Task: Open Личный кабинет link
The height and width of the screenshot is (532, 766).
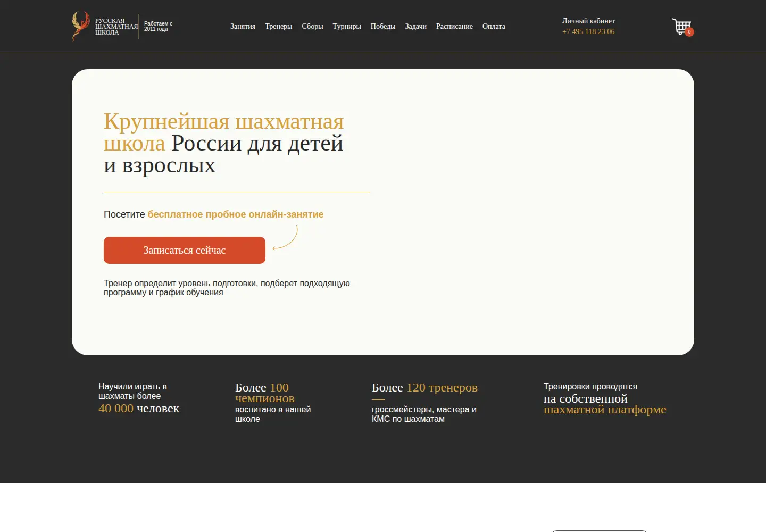Action: point(588,21)
